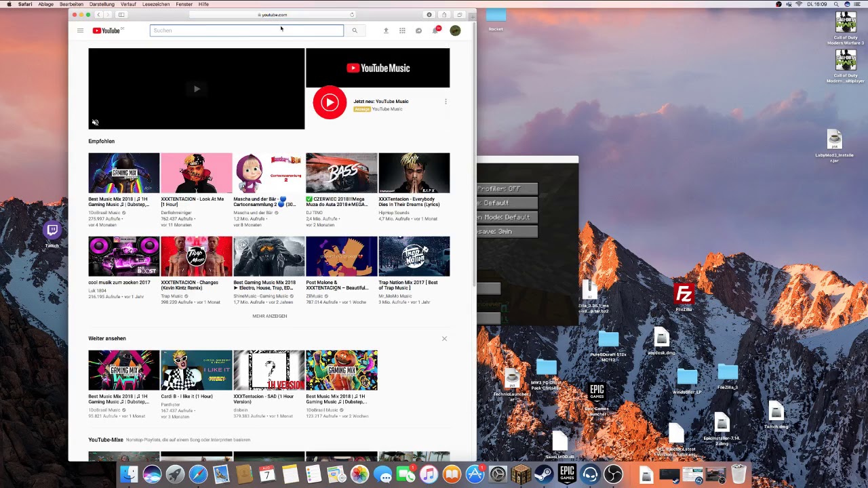Open the XXXTENTACION Look At Me thumbnail
The image size is (868, 488).
tap(196, 173)
